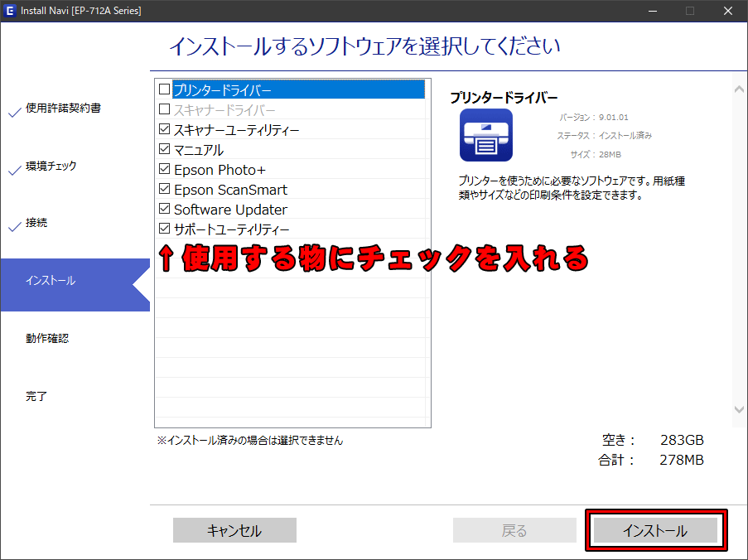
Task: Select the マニュアル row label
Action: [x=199, y=150]
